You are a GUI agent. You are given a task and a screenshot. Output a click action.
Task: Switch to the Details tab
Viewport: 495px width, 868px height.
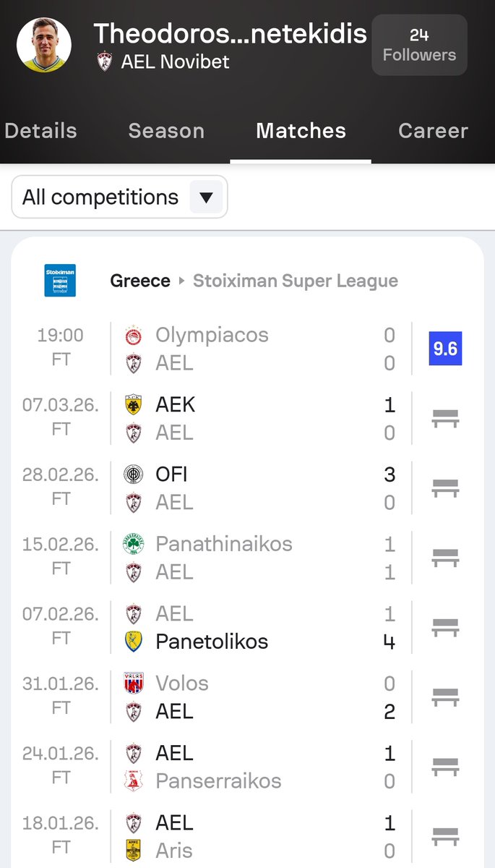click(40, 131)
